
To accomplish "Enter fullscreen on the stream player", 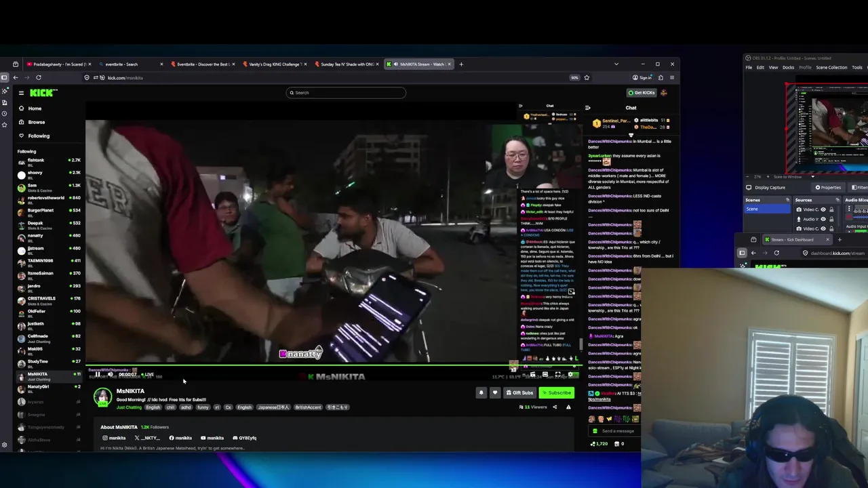I will 557,374.
